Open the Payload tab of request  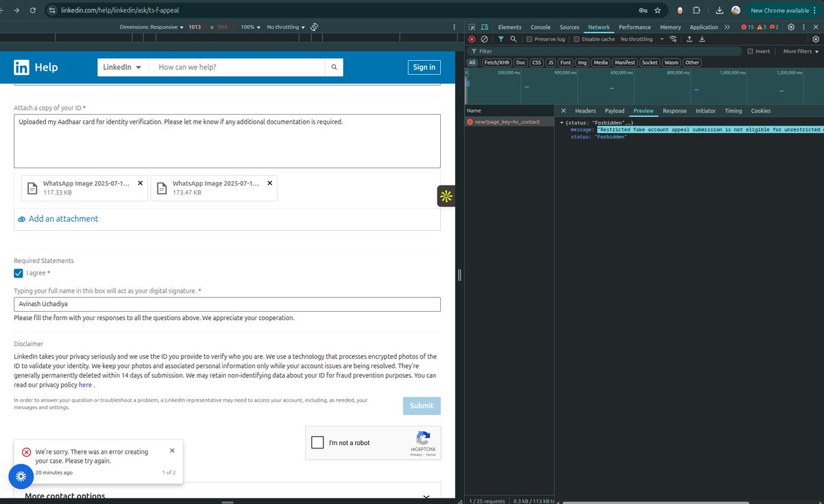pyautogui.click(x=615, y=111)
